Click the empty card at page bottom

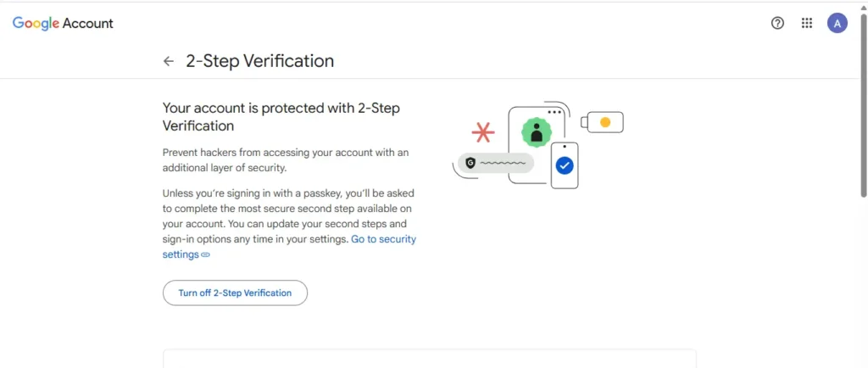[429, 359]
